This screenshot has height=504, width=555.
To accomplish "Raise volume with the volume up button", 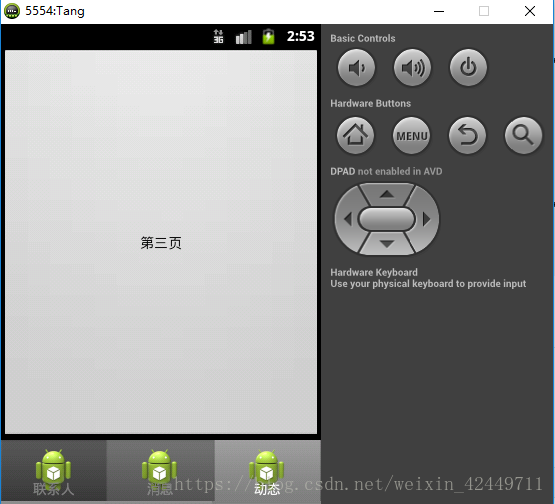I will click(412, 67).
